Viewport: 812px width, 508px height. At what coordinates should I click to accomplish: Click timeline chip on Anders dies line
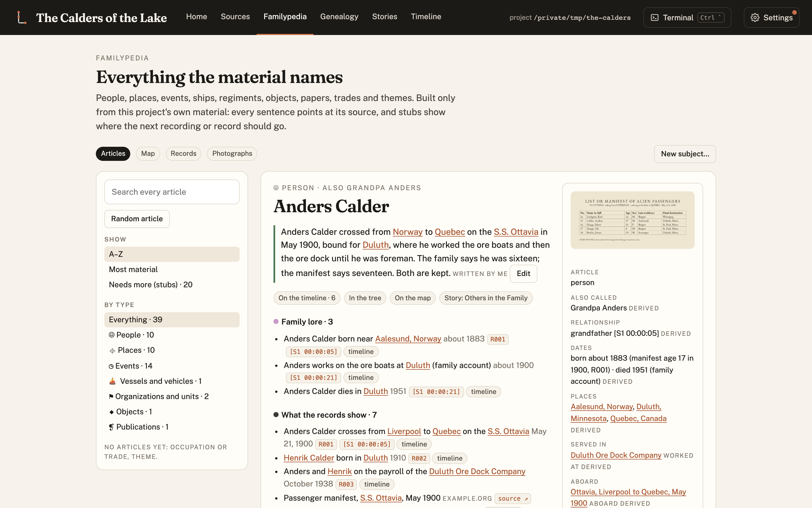483,392
